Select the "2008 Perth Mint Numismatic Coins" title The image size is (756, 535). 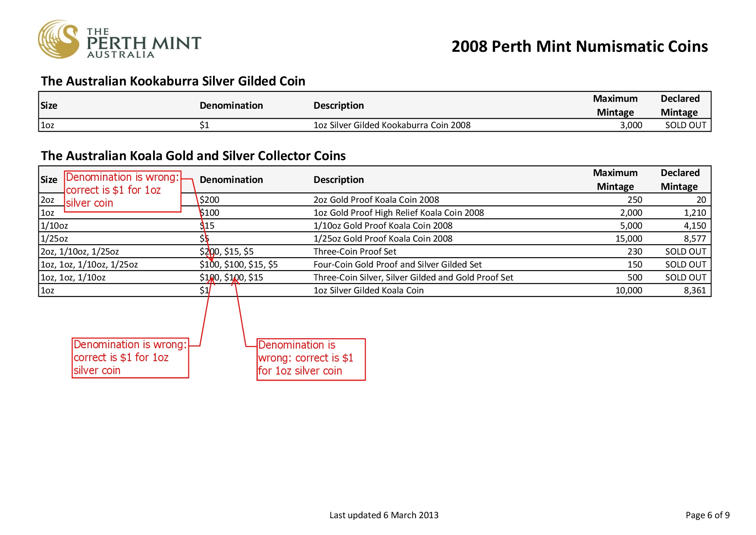click(580, 47)
